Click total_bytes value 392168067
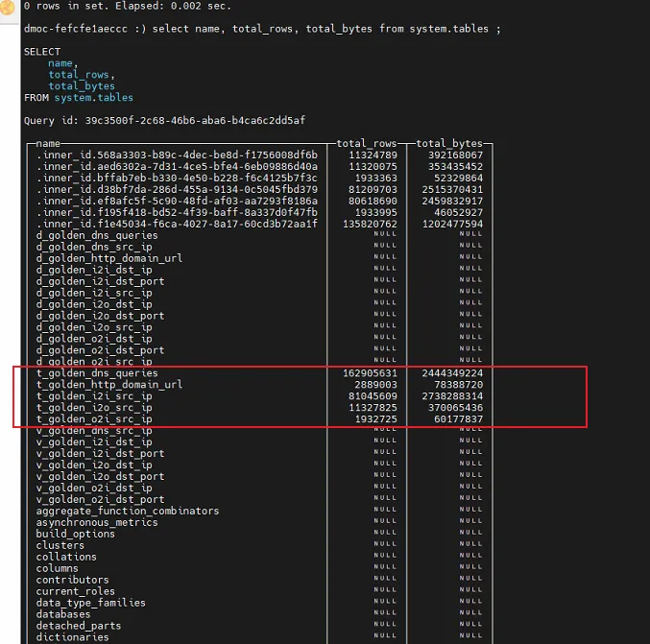 (455, 155)
